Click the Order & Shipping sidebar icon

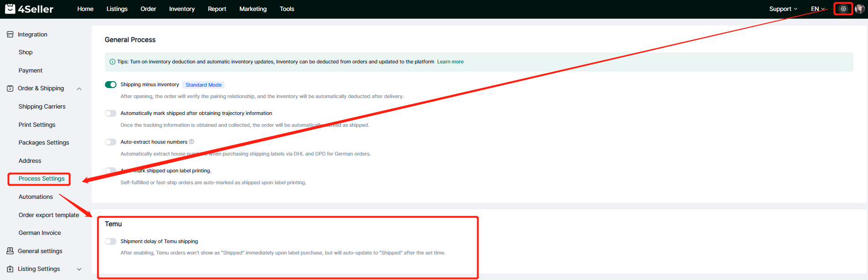tap(10, 88)
